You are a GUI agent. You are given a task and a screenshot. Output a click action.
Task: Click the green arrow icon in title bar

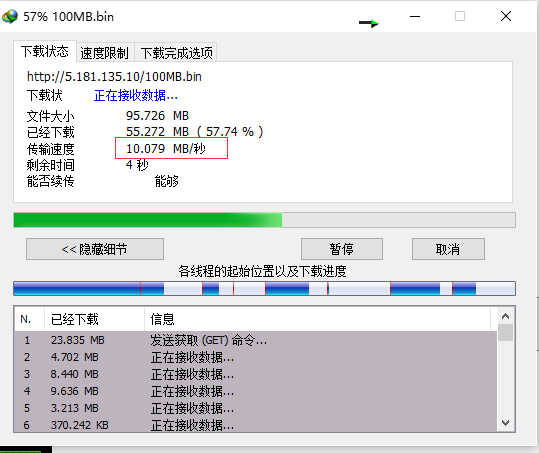368,23
